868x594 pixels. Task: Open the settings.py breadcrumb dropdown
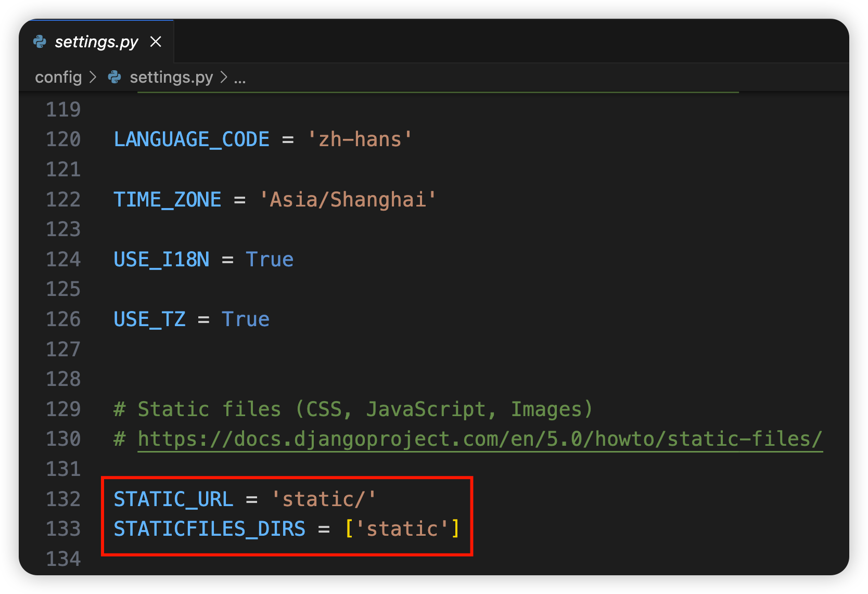click(171, 78)
